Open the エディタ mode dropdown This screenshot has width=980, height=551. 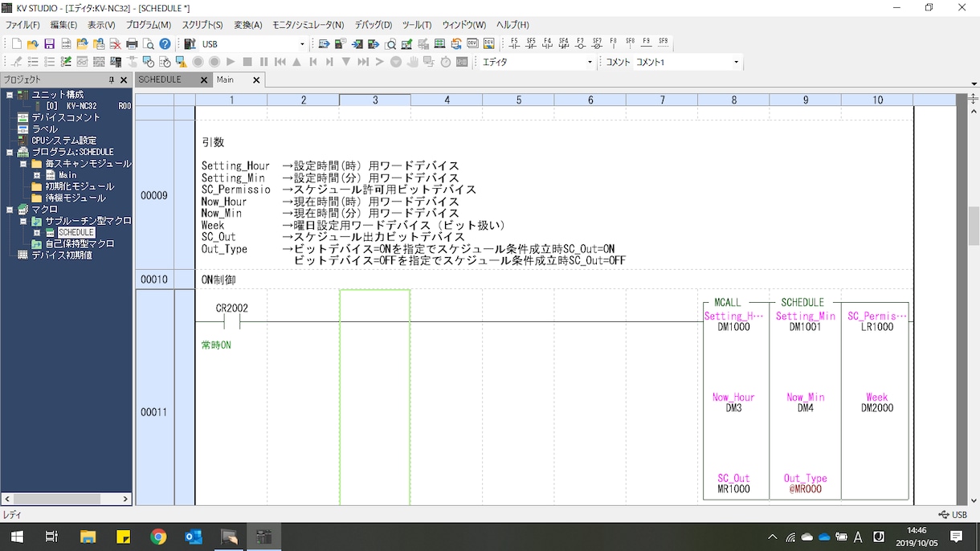click(x=590, y=62)
